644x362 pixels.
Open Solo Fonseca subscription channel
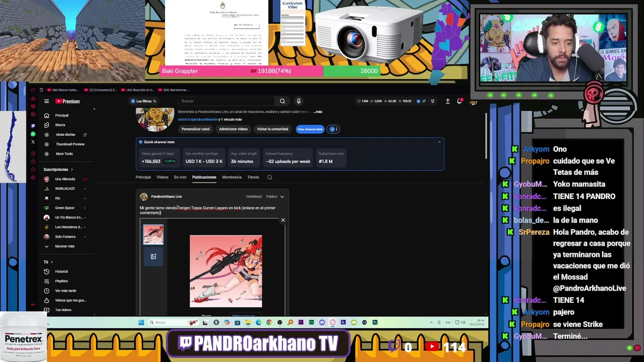click(x=65, y=236)
